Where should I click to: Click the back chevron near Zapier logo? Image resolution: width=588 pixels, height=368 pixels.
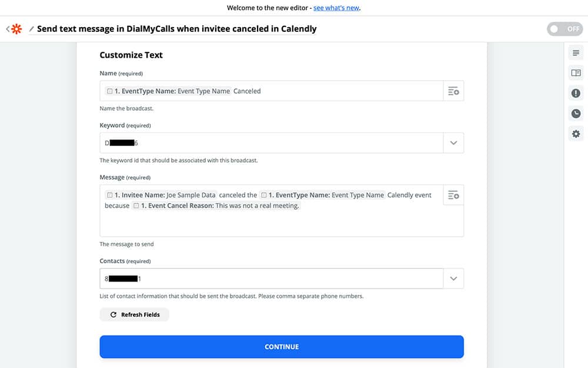pos(8,29)
